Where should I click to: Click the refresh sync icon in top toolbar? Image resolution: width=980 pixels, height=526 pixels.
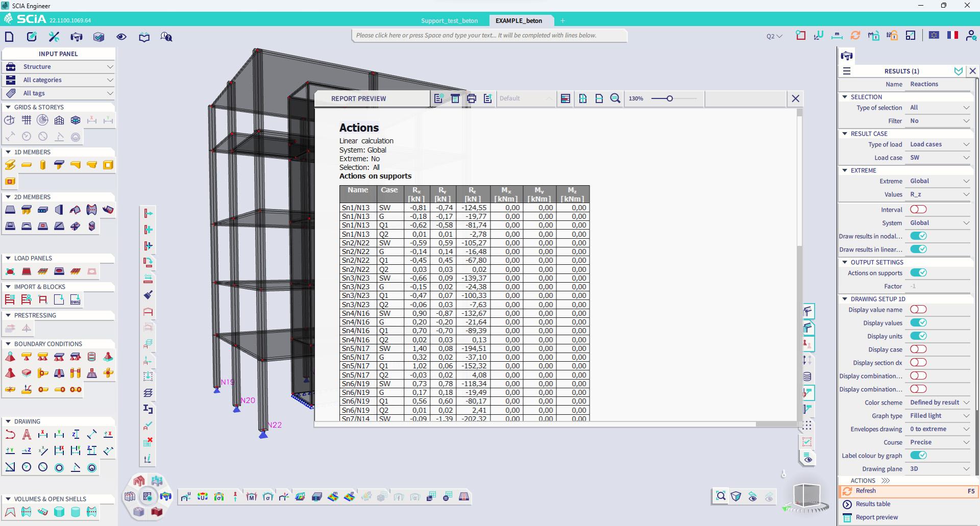click(x=855, y=36)
